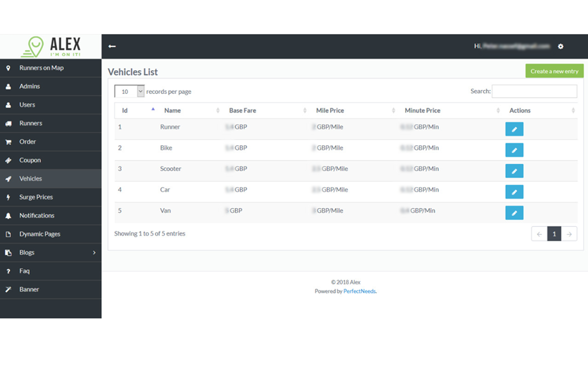This screenshot has height=389, width=588.
Task: Click the Create a new entry button
Action: (554, 71)
